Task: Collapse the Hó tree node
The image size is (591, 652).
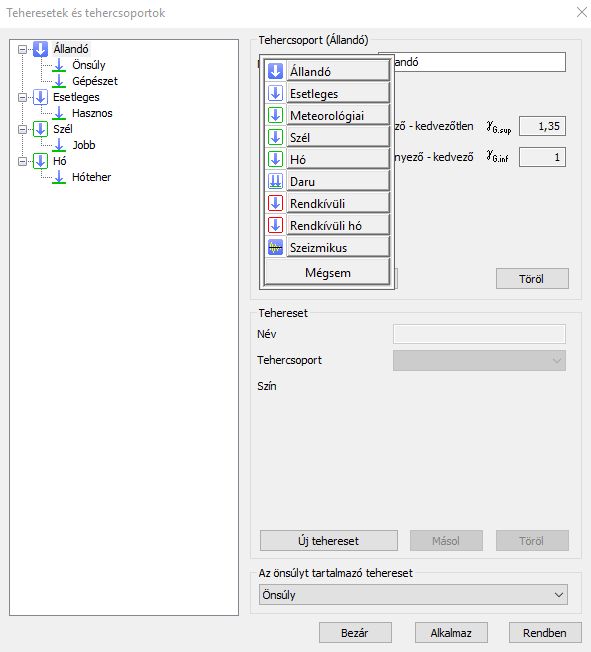Action: [x=22, y=161]
